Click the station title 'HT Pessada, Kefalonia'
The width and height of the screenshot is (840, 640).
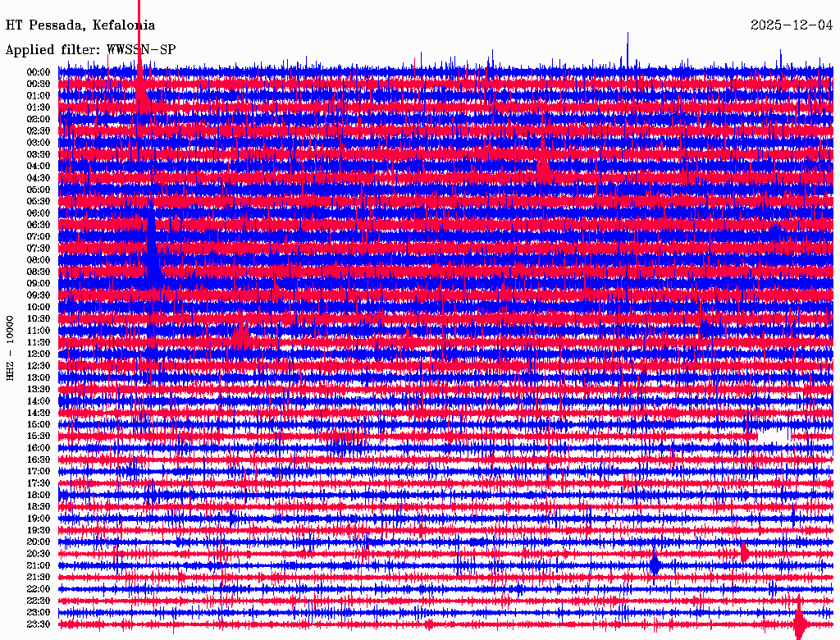coord(80,25)
